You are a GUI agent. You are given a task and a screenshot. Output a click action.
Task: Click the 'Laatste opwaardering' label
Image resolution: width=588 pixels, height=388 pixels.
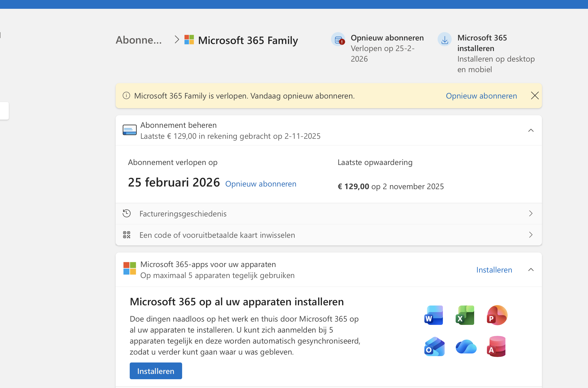point(375,162)
